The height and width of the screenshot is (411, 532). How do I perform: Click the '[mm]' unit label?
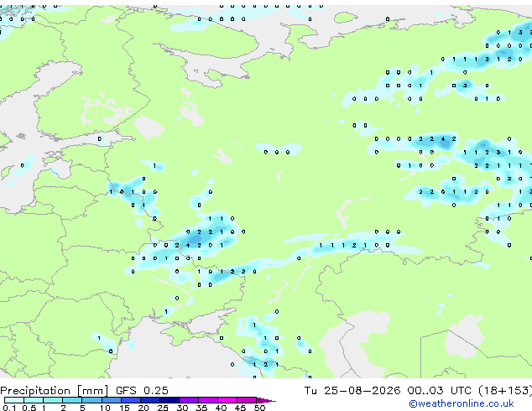tap(92, 391)
